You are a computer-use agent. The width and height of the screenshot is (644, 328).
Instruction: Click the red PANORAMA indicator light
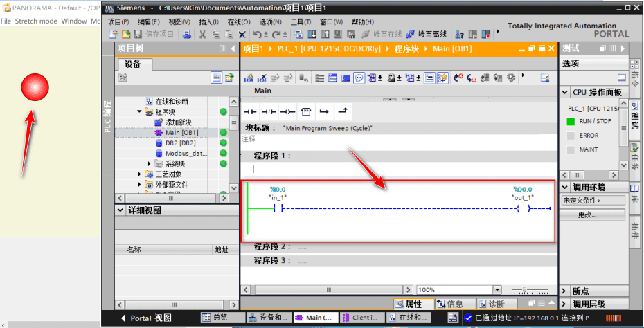pos(35,88)
